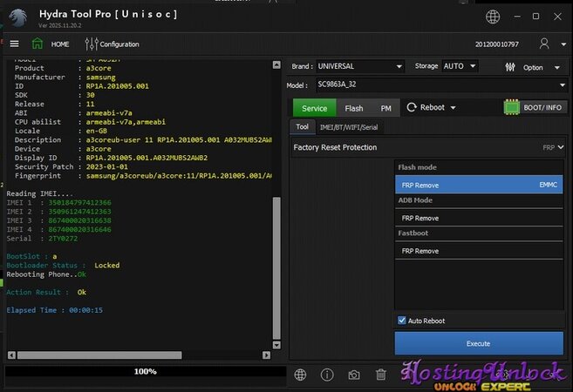Take a screenshot with the camera icon
573x392 pixels.
(353, 375)
